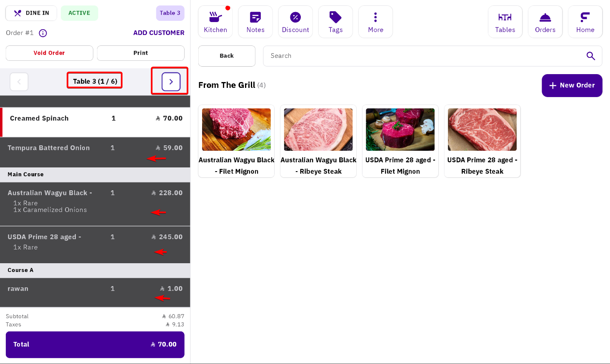610x364 pixels.
Task: Return to the Home screen
Action: (585, 22)
